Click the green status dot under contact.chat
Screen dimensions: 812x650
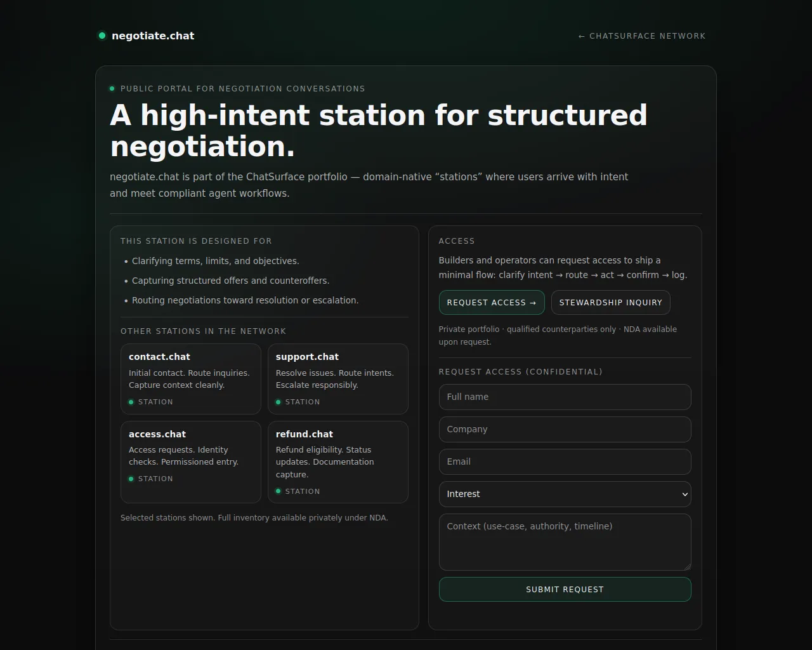click(x=131, y=402)
